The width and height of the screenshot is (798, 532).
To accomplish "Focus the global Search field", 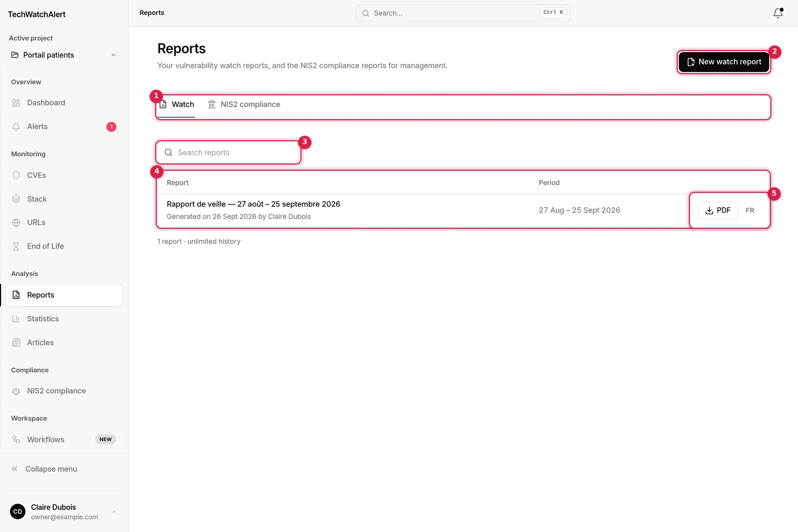I will 463,13.
